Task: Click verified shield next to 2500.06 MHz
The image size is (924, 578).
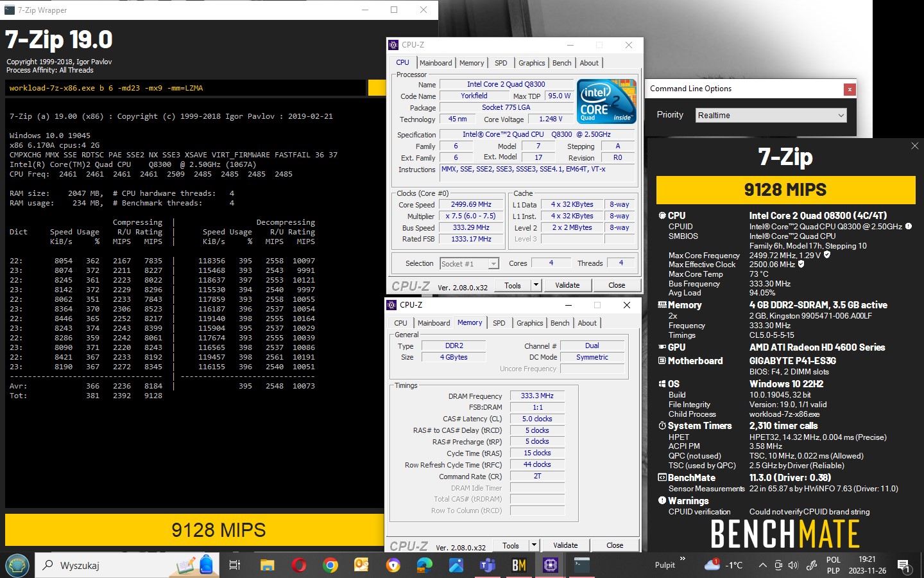Action: (801, 264)
